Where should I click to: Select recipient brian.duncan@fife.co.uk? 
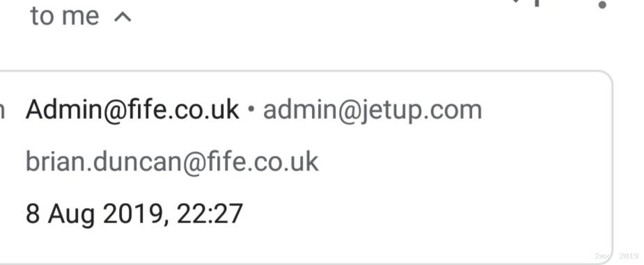pos(172,161)
